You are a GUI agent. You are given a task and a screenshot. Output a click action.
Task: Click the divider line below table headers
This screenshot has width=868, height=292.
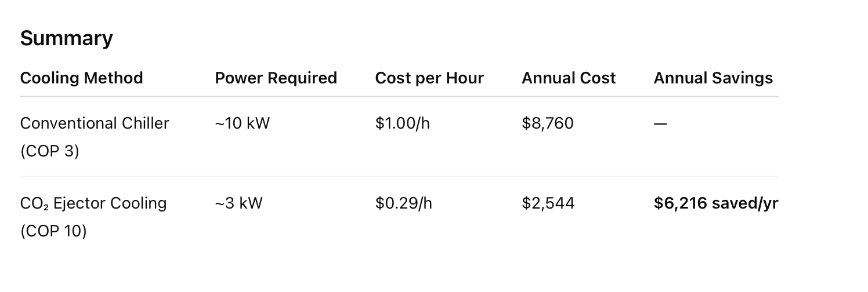[399, 97]
